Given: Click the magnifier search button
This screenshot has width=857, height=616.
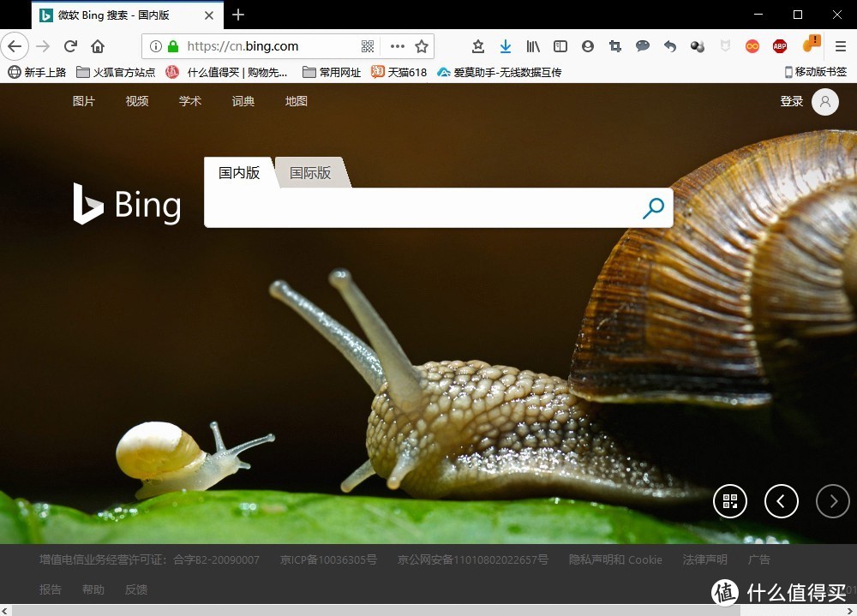Looking at the screenshot, I should (x=654, y=207).
